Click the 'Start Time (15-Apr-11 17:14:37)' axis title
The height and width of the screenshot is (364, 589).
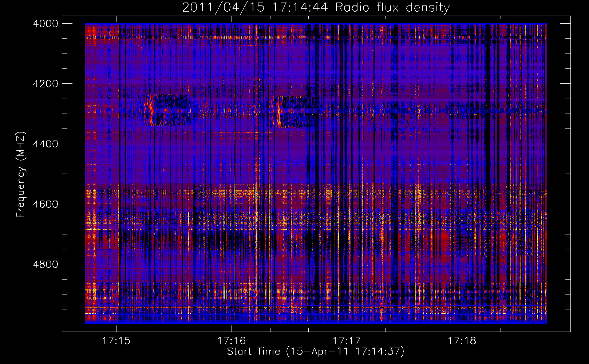tap(316, 352)
